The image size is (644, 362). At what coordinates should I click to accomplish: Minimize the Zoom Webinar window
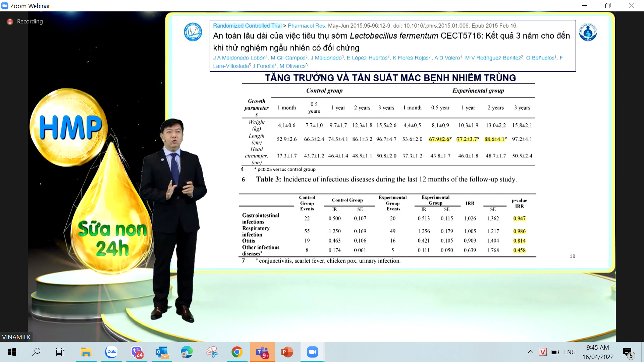pos(585,6)
